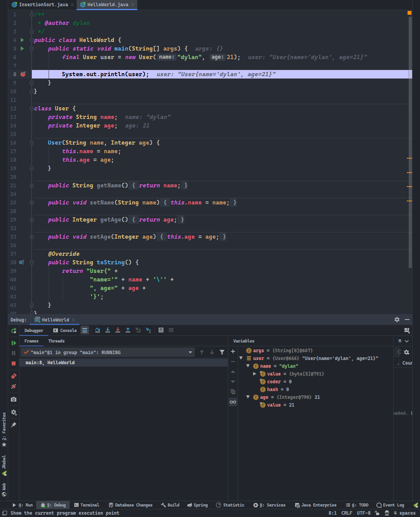The width and height of the screenshot is (420, 517).
Task: Open the Database Changes tool window
Action: pyautogui.click(x=131, y=505)
